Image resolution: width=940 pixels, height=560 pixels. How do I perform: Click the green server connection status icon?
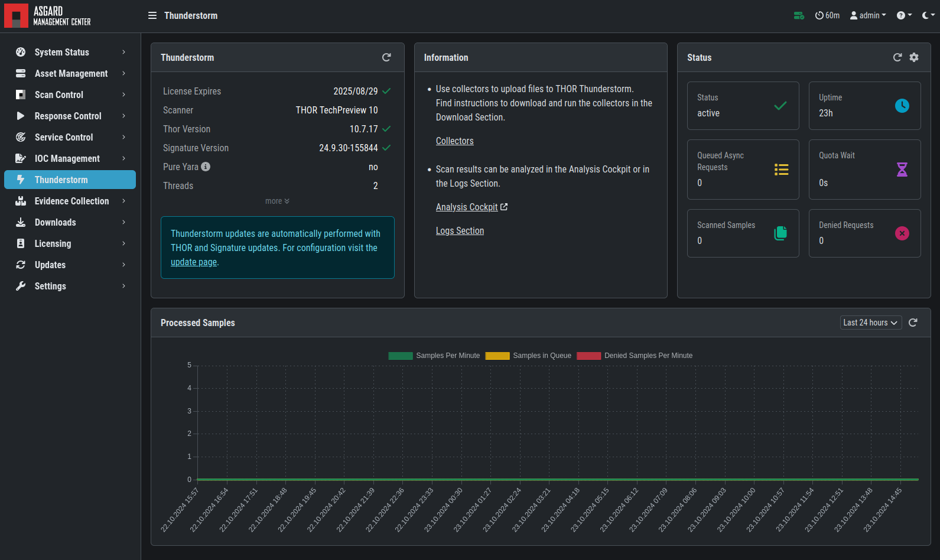(x=799, y=15)
